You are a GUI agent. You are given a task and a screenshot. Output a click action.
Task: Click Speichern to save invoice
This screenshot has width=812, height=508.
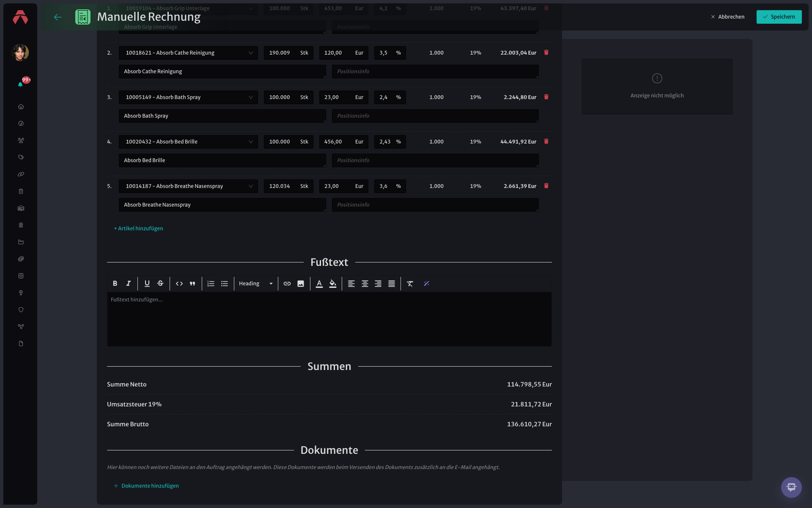click(779, 17)
